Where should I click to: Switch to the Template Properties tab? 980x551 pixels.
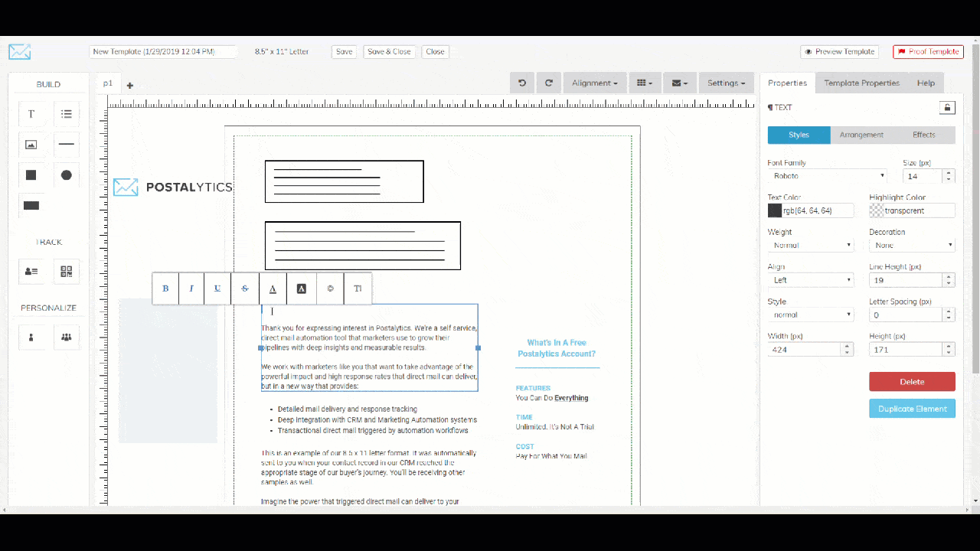point(861,83)
